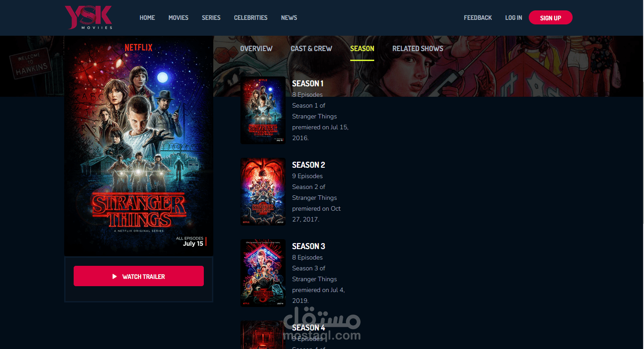Click the SIGN UP button
Viewport: 644px width, 349px height.
pyautogui.click(x=550, y=18)
